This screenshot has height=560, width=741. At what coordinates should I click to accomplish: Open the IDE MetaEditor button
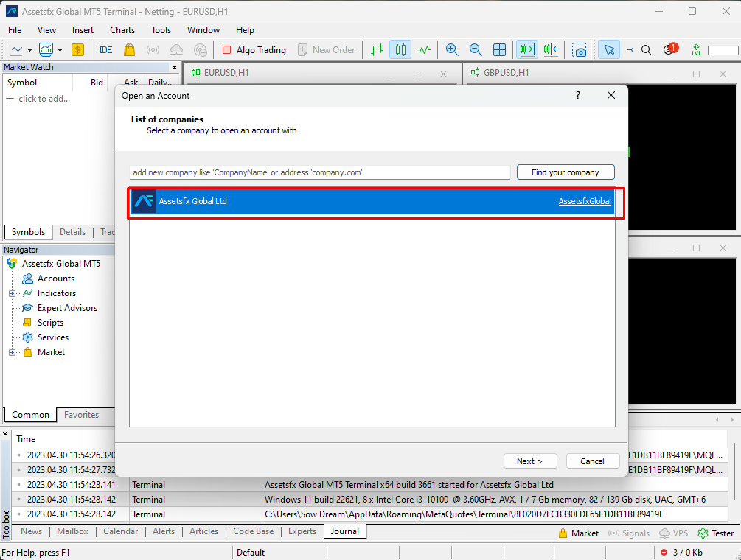(x=105, y=49)
